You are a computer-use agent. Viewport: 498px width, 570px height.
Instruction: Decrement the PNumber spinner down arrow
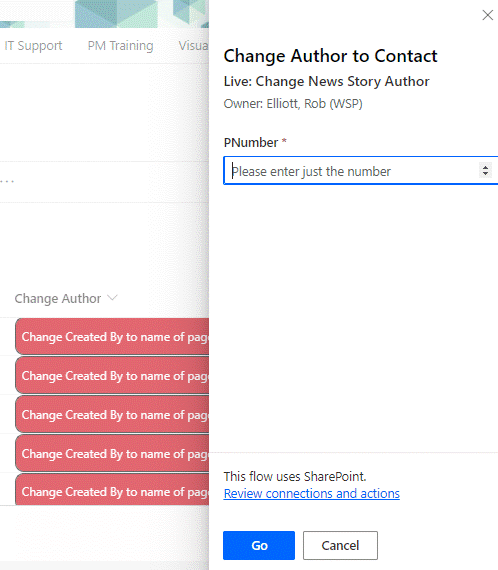[x=485, y=173]
